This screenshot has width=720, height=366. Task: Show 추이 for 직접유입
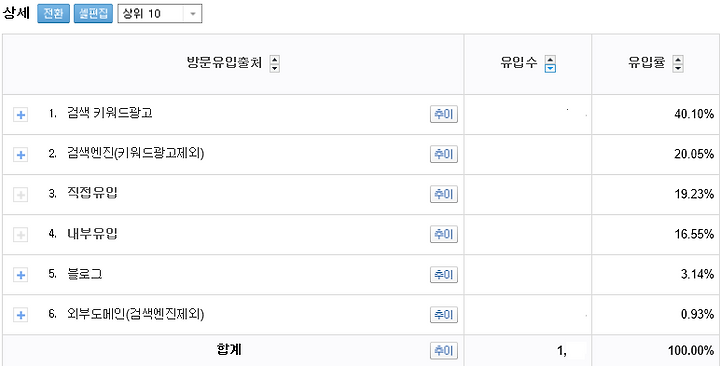(x=444, y=194)
